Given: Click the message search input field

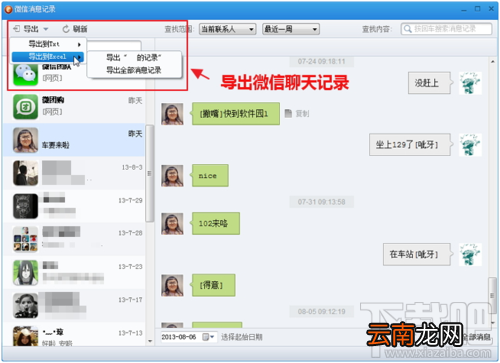Looking at the screenshot, I should click(x=447, y=29).
